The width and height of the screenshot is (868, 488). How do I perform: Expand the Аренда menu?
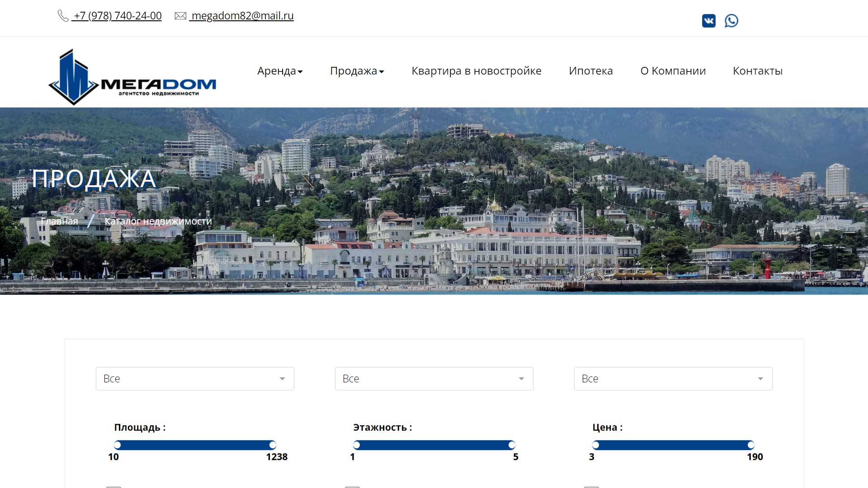[280, 71]
